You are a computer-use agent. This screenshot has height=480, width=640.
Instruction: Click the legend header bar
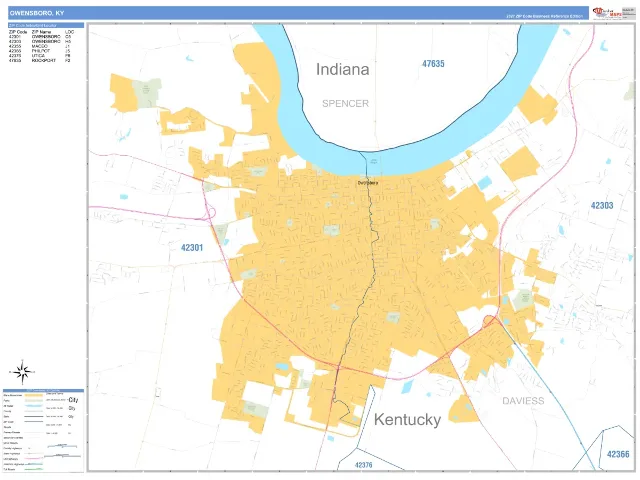click(x=43, y=391)
